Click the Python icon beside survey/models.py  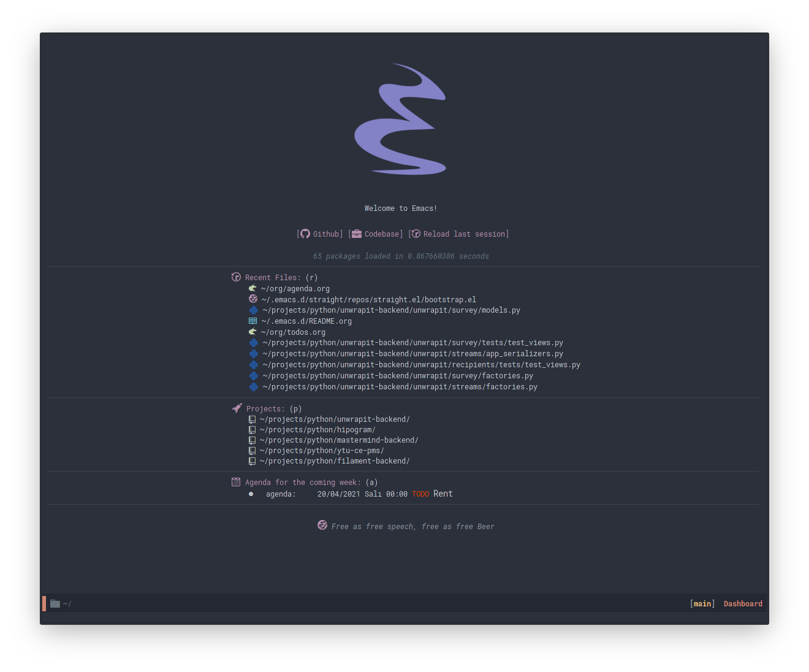pos(253,310)
